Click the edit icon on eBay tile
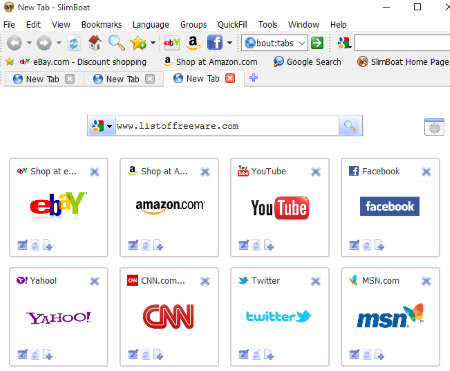Screen dimensions: 450x371 [22, 245]
